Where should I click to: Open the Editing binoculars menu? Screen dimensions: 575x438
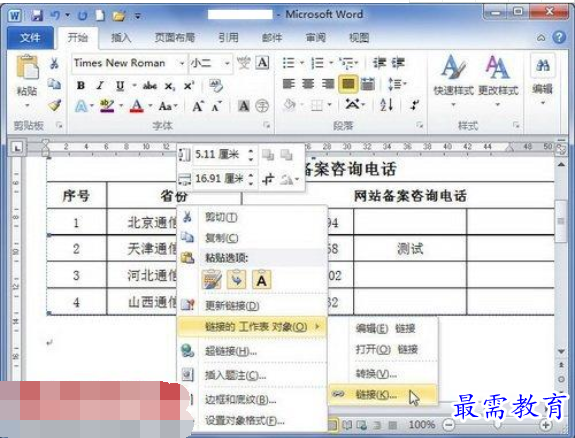point(542,79)
